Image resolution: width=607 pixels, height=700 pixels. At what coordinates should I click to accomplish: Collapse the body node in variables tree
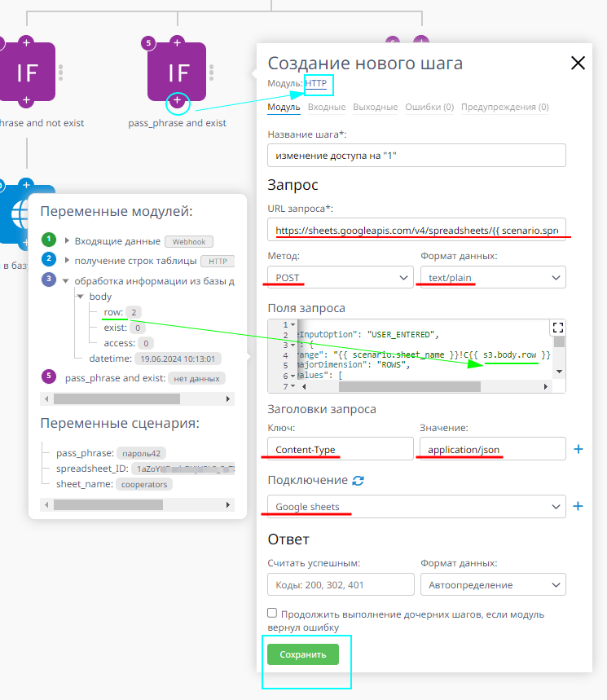pos(80,297)
